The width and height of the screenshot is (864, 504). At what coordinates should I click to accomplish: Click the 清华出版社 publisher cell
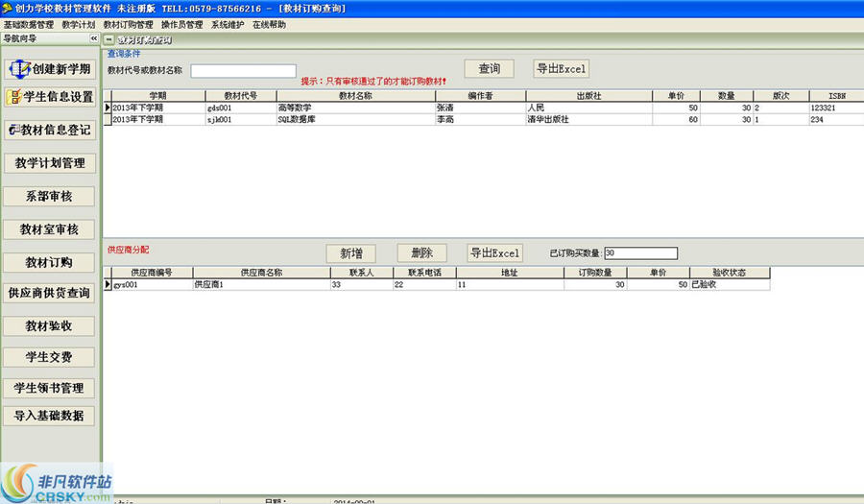pos(589,120)
